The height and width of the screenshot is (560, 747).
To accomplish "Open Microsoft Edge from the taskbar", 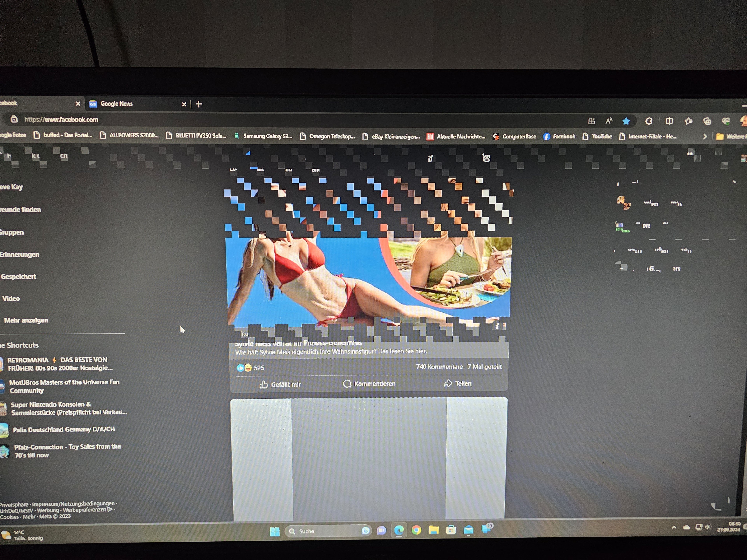I will pos(399,530).
